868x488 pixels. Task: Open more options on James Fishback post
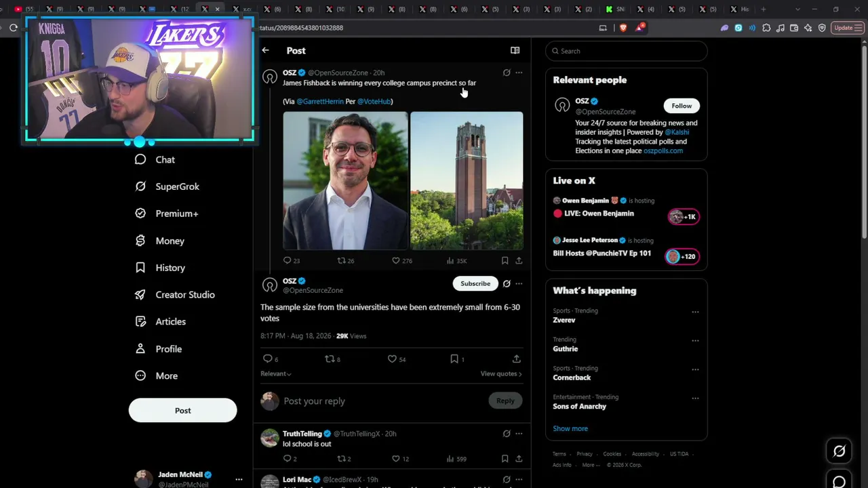(x=519, y=73)
